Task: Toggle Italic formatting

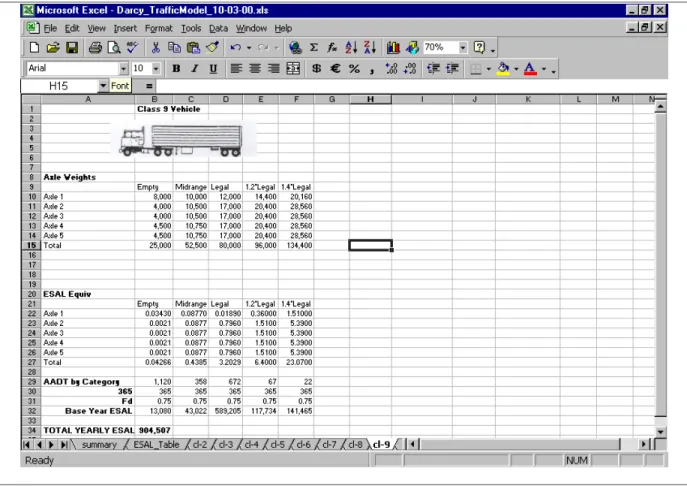Action: pos(195,69)
